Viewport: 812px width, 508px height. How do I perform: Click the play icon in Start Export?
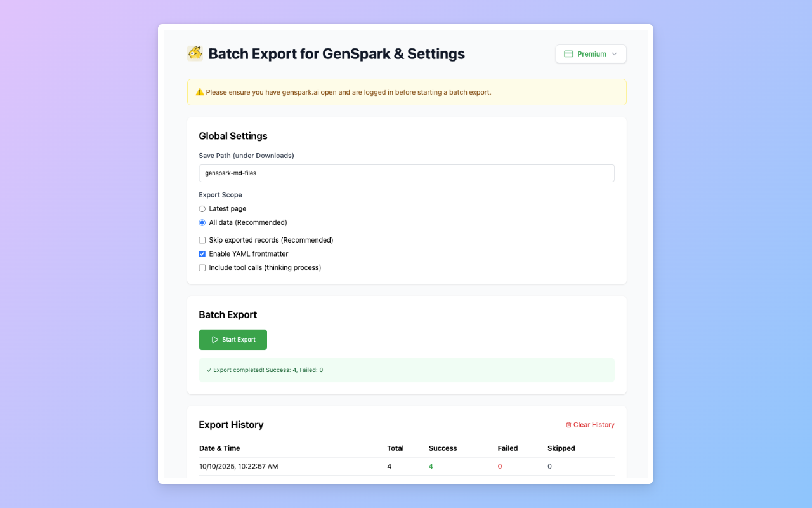(x=214, y=340)
